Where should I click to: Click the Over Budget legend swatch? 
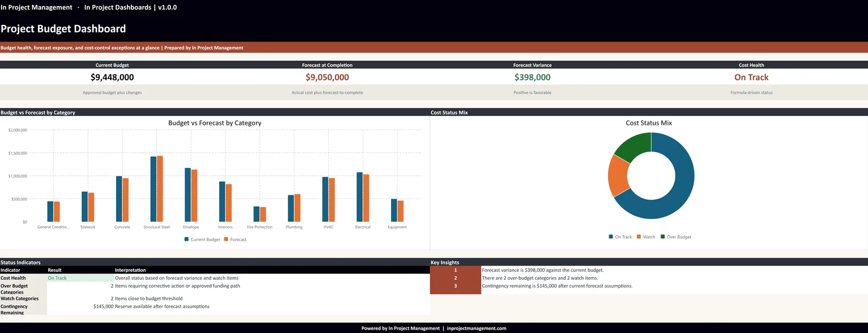click(663, 236)
